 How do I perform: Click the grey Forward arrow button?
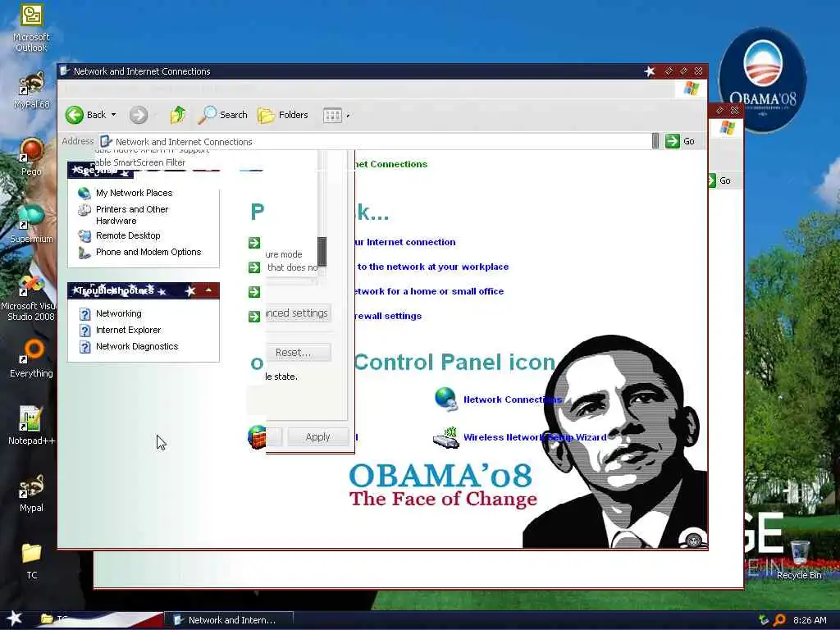pos(138,115)
